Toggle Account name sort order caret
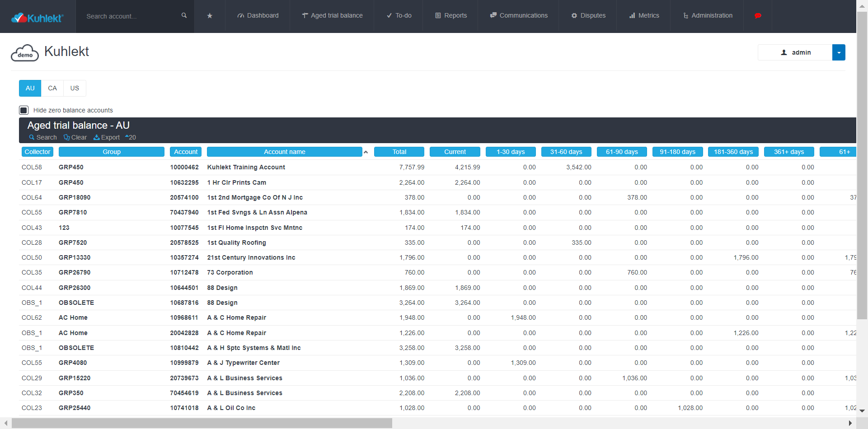 [x=366, y=152]
